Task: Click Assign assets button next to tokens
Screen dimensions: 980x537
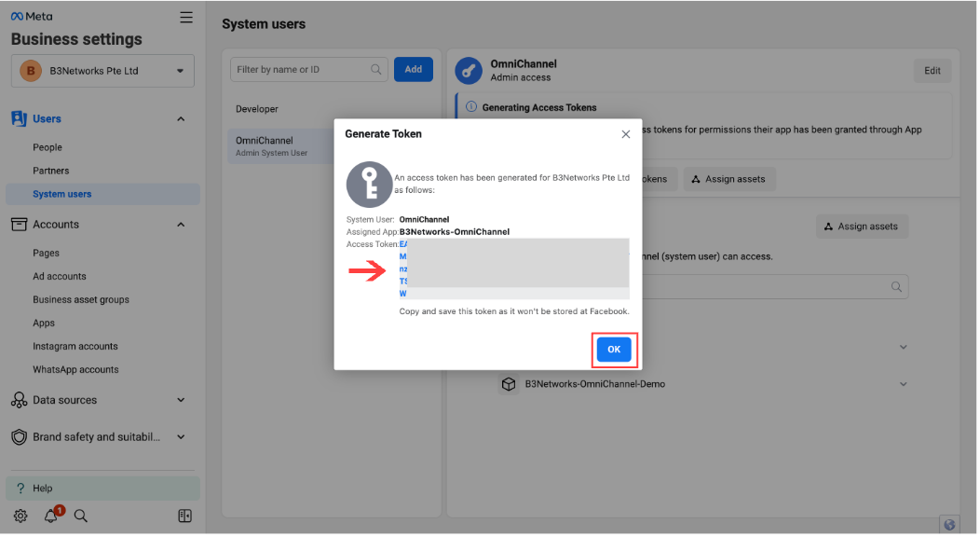Action: click(728, 179)
